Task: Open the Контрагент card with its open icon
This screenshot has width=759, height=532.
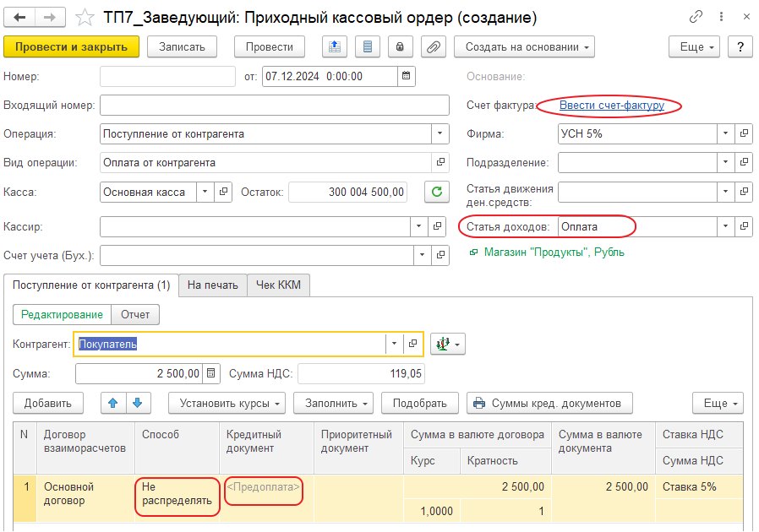Action: click(x=413, y=344)
